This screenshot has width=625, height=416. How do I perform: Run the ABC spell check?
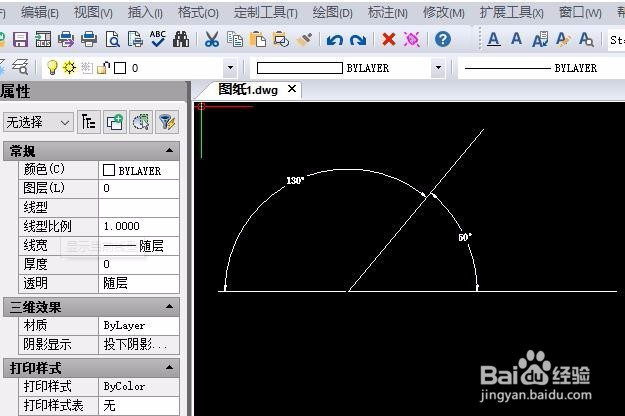[x=158, y=39]
